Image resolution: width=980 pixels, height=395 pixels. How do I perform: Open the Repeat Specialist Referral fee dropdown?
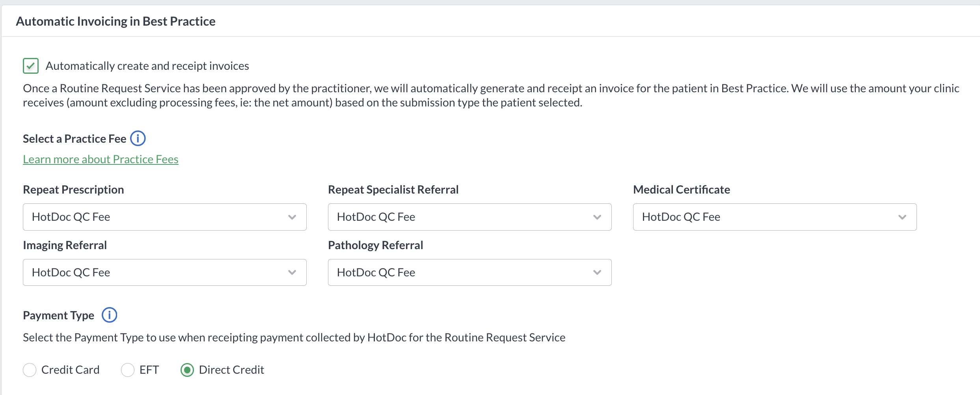pos(469,217)
